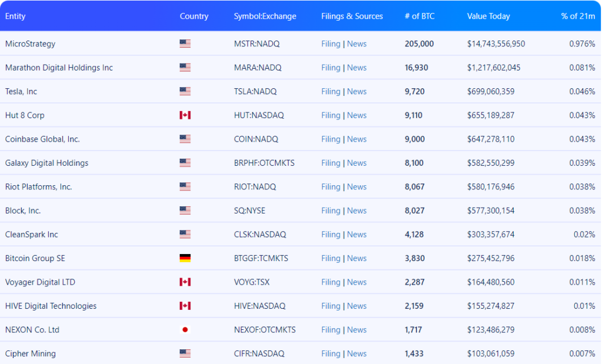Open News link for CleanSpark Inc

[357, 234]
